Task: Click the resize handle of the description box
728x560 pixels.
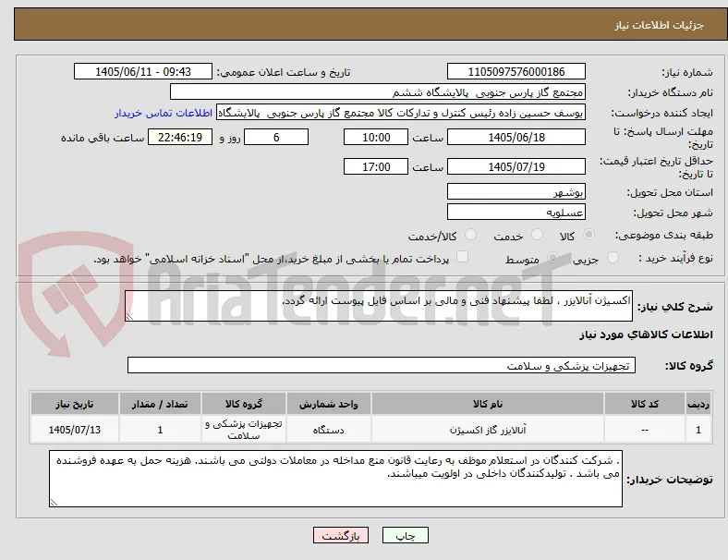Action: pyautogui.click(x=129, y=317)
